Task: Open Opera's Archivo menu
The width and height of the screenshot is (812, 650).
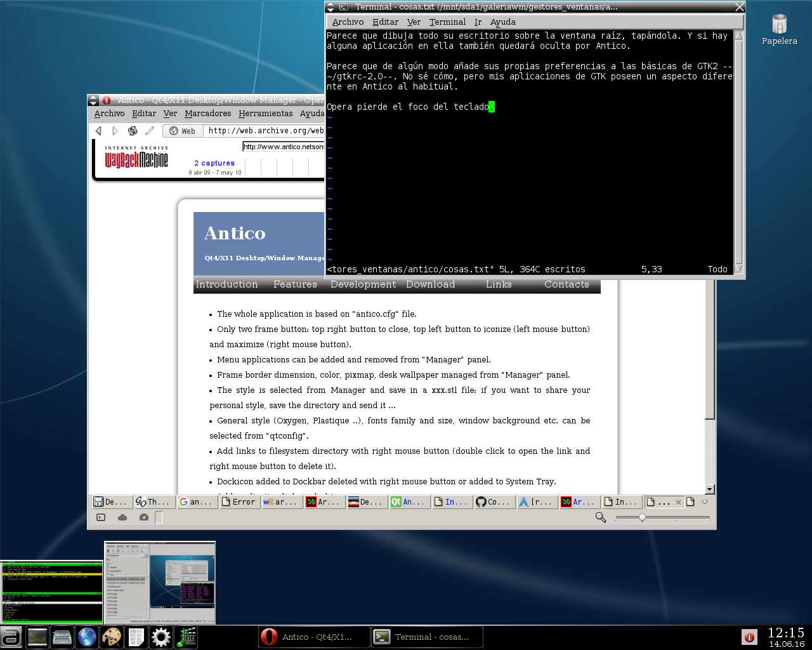Action: pyautogui.click(x=109, y=114)
